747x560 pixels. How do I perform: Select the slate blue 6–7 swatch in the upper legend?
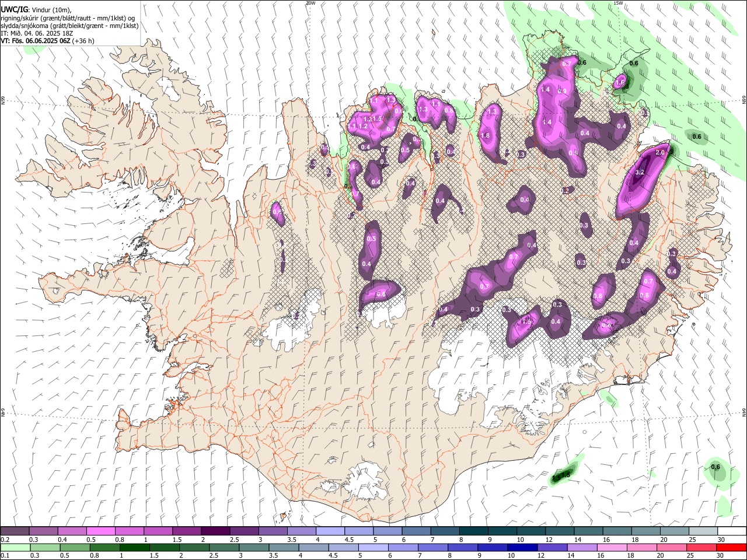(x=416, y=531)
